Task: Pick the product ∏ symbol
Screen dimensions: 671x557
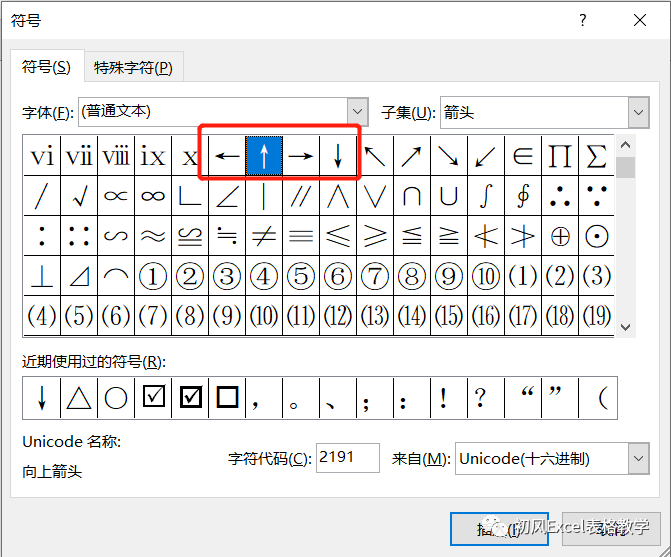Action: pos(560,156)
